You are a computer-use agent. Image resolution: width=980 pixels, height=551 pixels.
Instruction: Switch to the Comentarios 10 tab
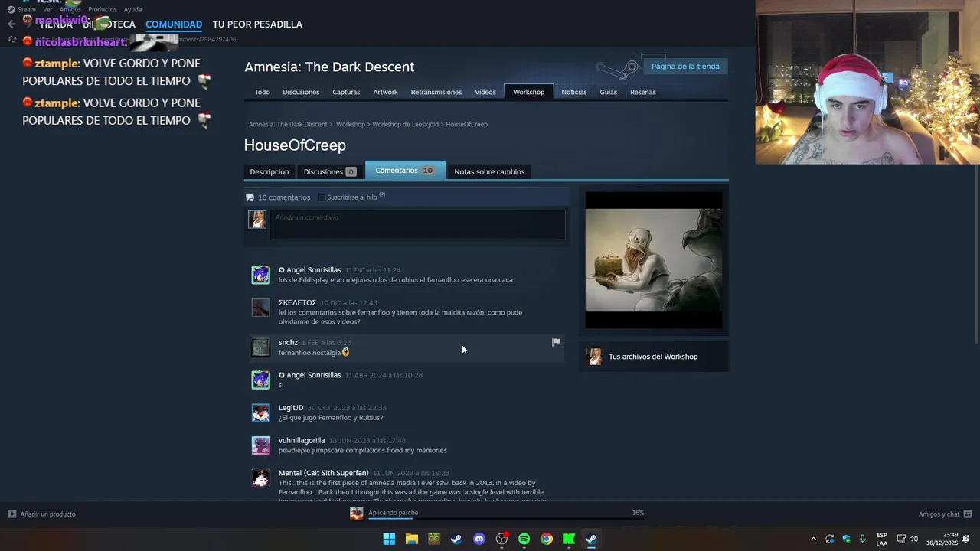click(x=404, y=171)
